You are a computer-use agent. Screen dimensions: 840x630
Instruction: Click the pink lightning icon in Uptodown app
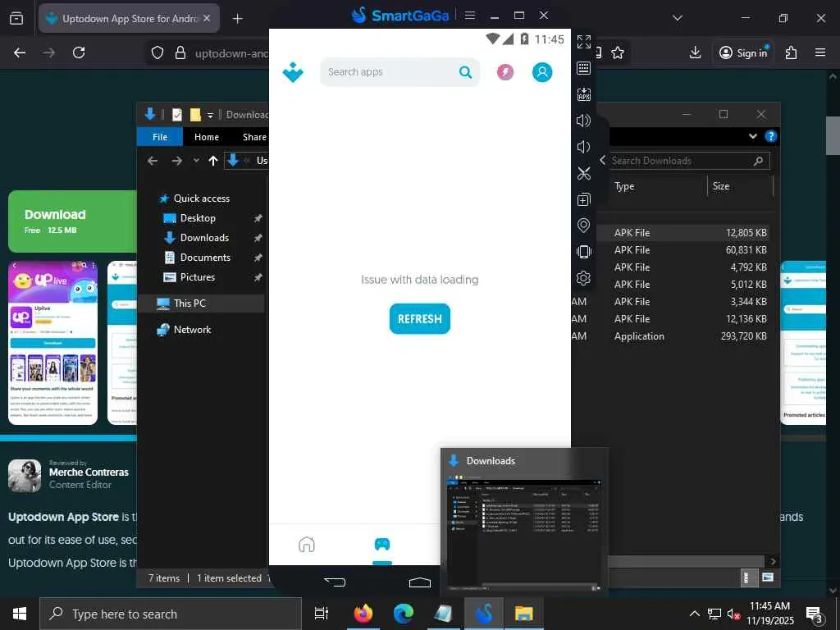[505, 72]
